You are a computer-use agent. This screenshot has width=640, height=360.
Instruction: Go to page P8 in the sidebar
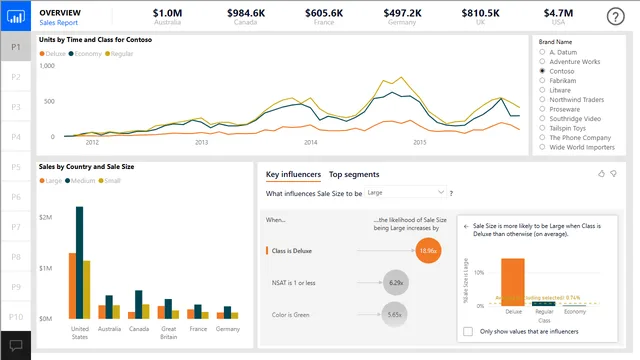[x=16, y=257]
